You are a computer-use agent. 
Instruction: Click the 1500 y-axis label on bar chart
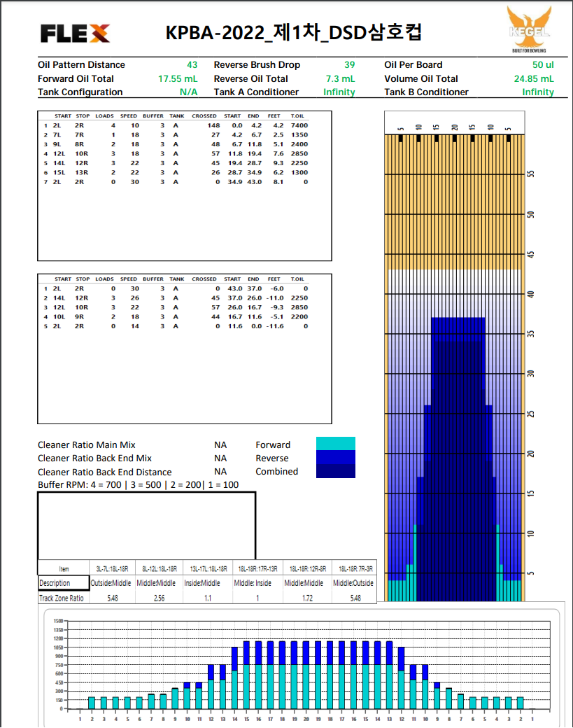[58, 621]
